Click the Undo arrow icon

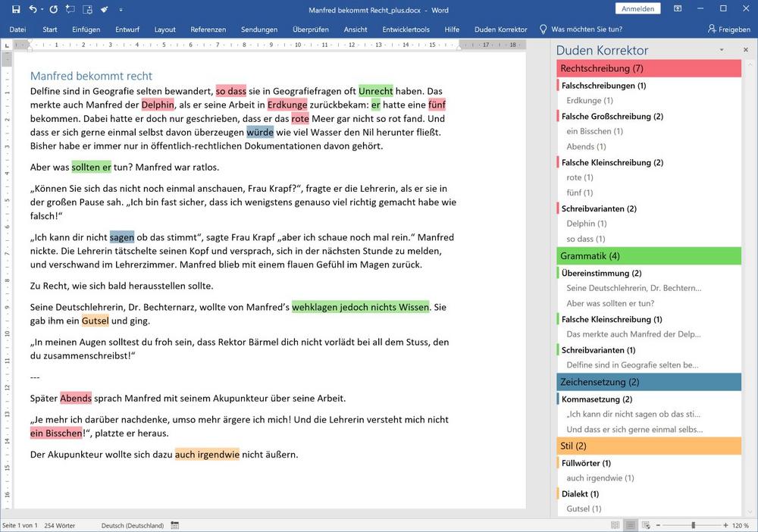33,9
